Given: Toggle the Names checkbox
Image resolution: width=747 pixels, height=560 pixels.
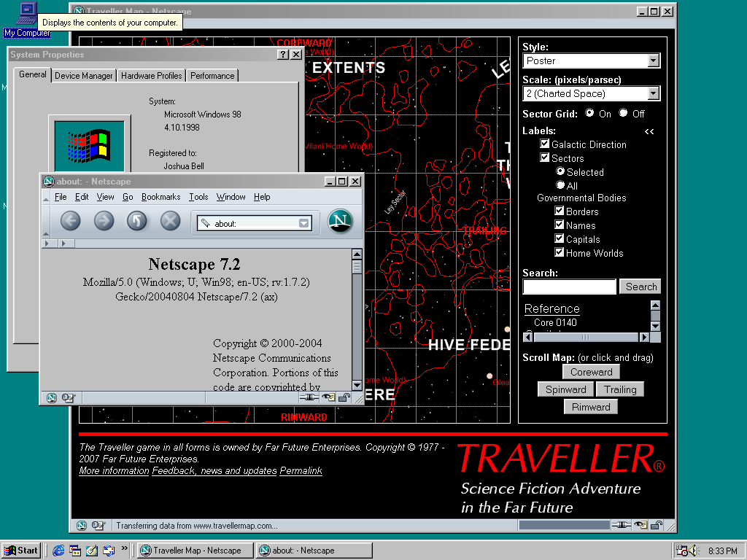Looking at the screenshot, I should click(560, 225).
